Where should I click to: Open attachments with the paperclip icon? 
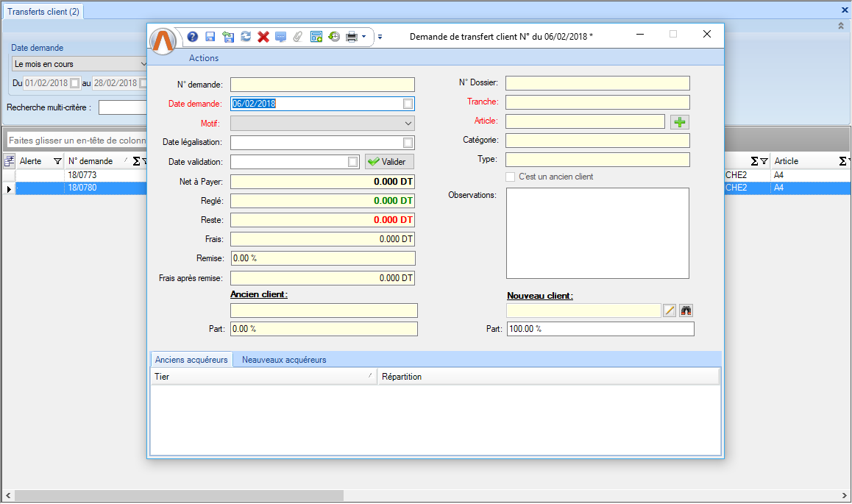pos(298,37)
